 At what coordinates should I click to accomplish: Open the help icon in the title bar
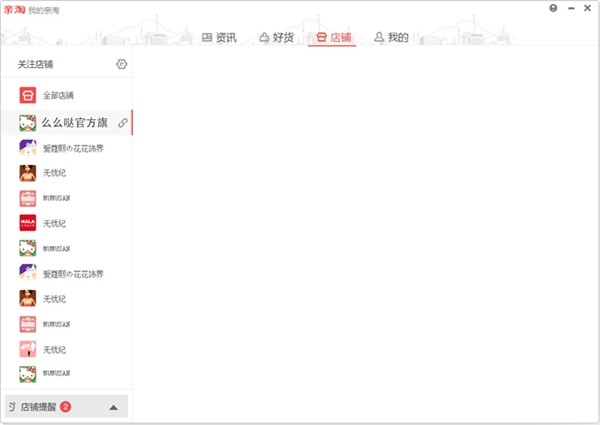(x=553, y=8)
